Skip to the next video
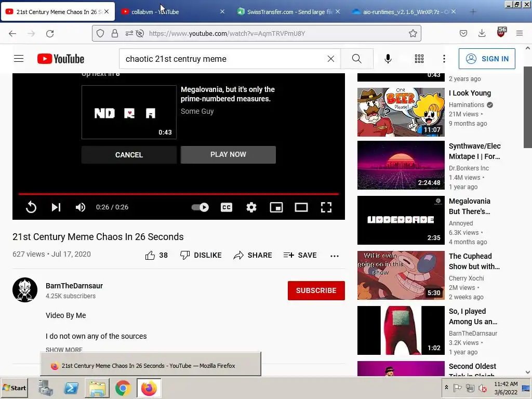 pos(56,207)
